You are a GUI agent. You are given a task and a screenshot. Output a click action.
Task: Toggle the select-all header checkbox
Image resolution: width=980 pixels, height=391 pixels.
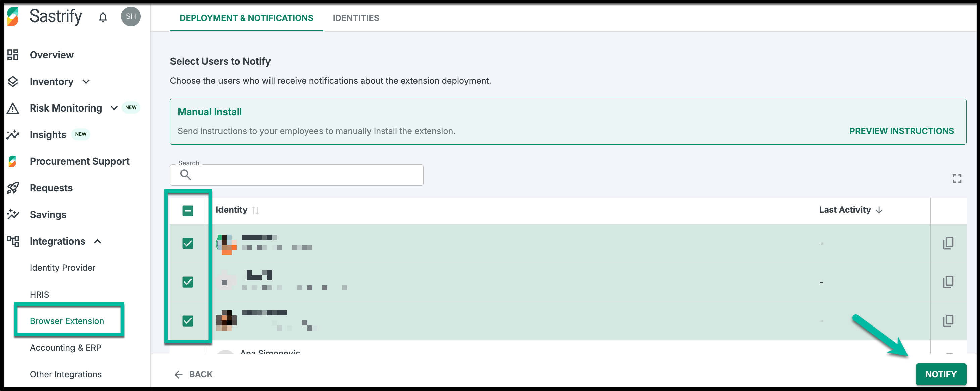pos(188,211)
